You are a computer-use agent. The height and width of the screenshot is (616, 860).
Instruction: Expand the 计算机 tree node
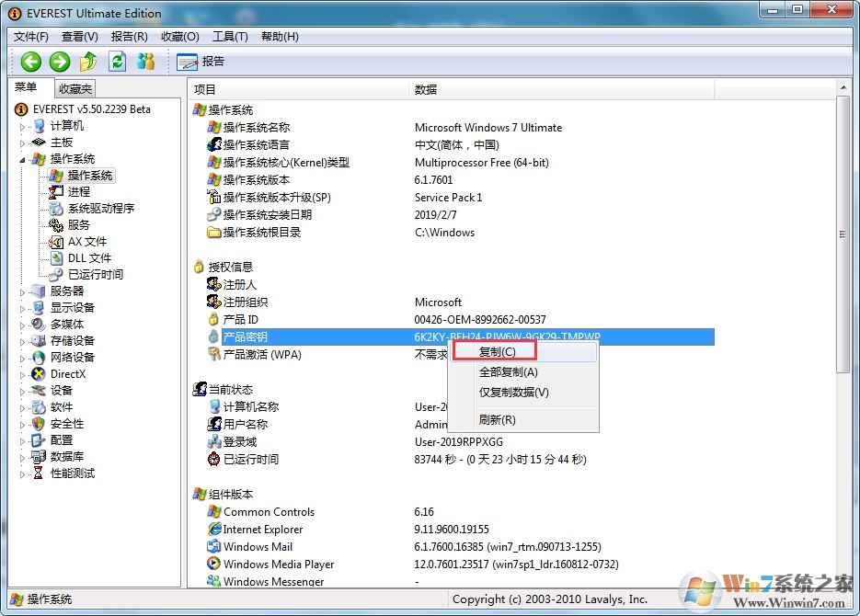pyautogui.click(x=23, y=126)
